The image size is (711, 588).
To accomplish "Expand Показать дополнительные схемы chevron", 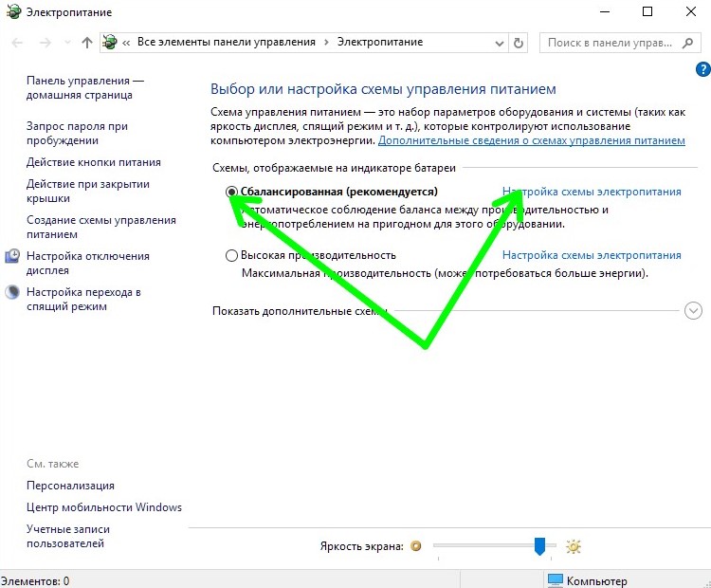I will [x=693, y=311].
